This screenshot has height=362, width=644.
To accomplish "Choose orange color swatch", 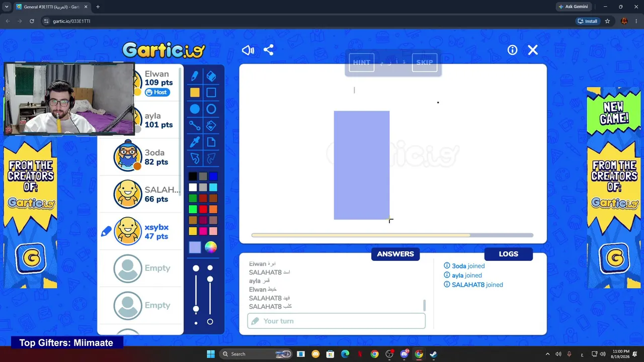I will point(213,209).
